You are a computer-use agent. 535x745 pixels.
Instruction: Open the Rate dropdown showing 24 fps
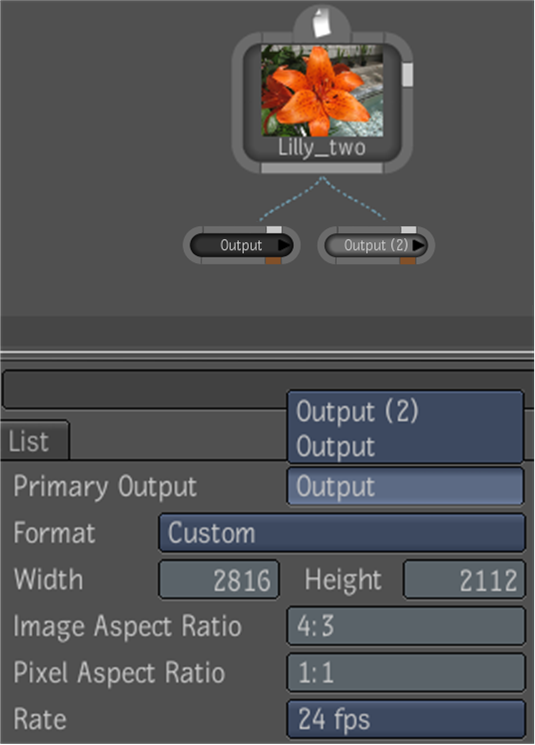(406, 719)
